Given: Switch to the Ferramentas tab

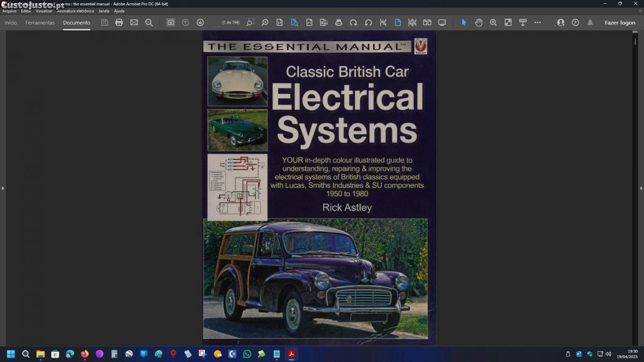Looking at the screenshot, I should (x=40, y=23).
